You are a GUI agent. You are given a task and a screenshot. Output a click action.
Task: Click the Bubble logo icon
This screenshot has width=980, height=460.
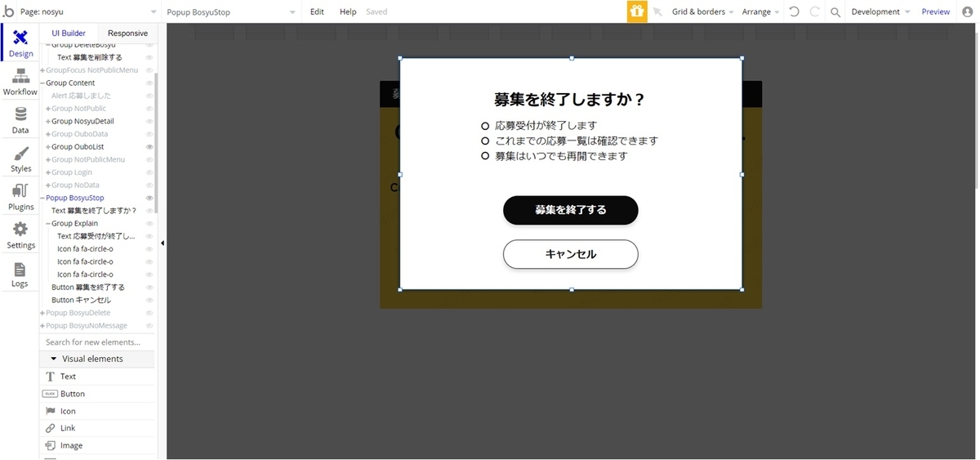(9, 11)
